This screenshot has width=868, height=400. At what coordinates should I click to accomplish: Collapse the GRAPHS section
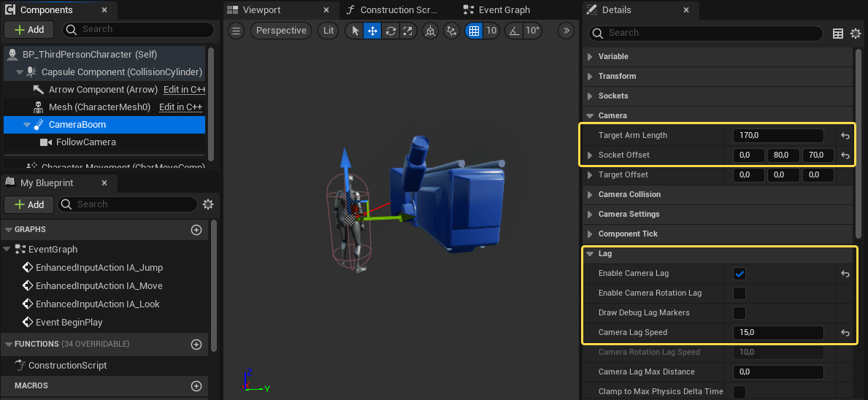8,230
